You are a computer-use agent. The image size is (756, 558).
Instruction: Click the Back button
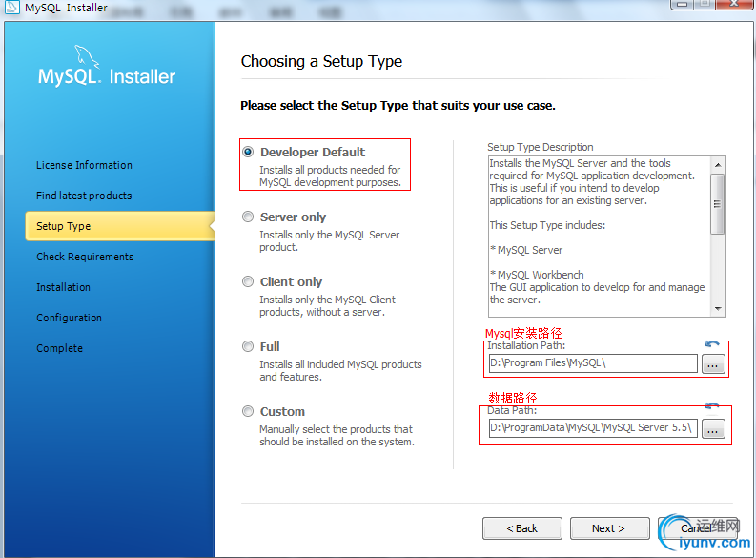522,528
